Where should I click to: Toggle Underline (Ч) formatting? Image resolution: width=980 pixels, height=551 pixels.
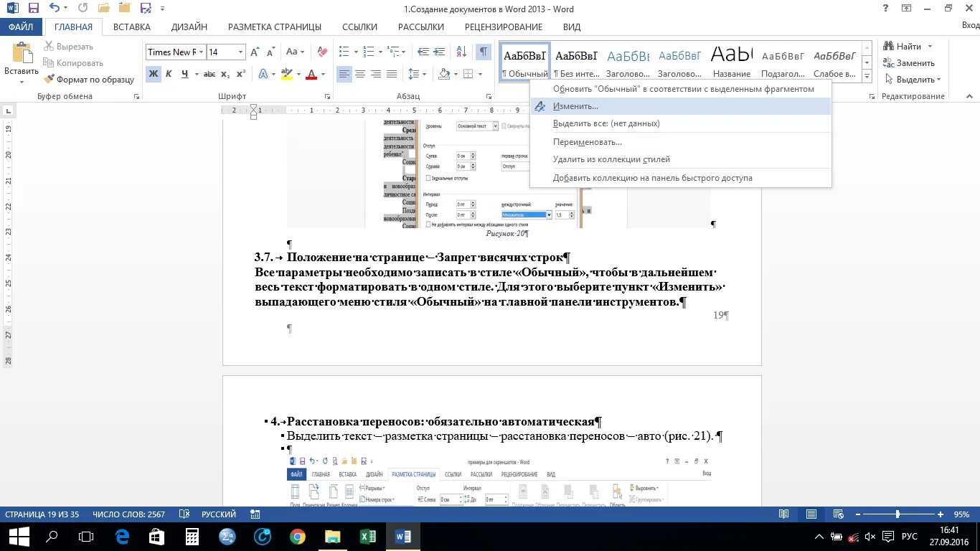click(185, 74)
